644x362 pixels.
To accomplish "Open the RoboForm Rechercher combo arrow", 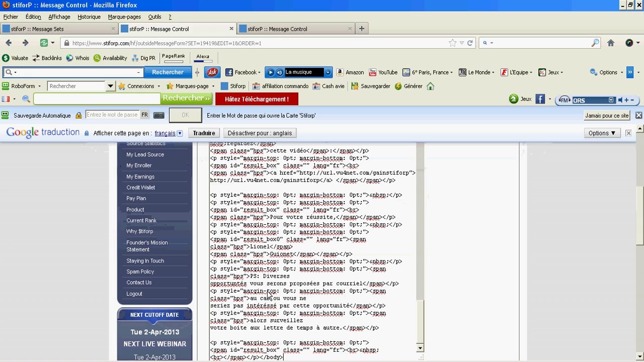I will coord(110,86).
